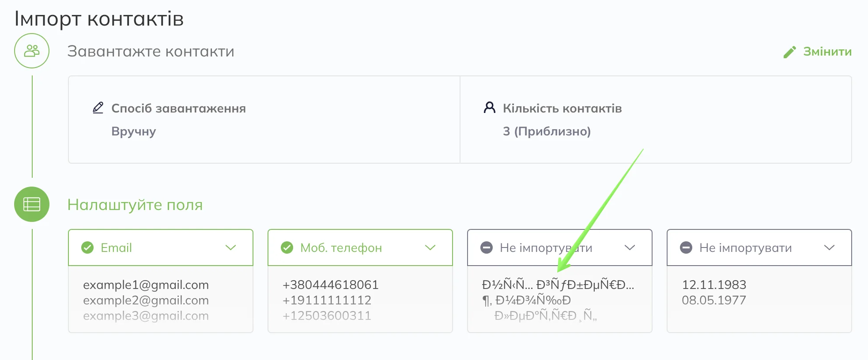Click the person icon by Кількість контактів
This screenshot has height=360, width=868.
[x=489, y=108]
